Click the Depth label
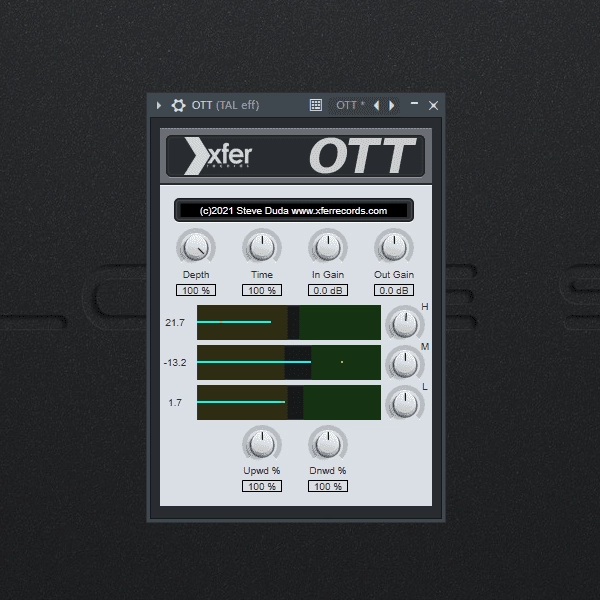The image size is (600, 600). click(196, 275)
